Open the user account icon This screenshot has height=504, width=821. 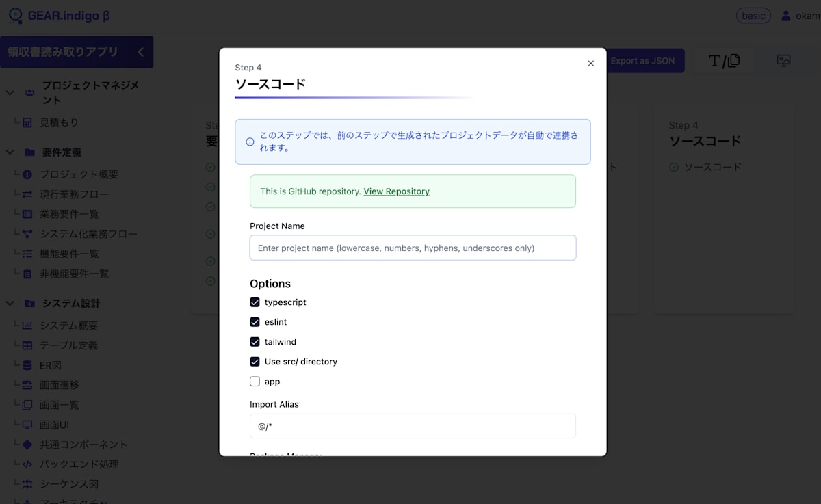pyautogui.click(x=786, y=16)
